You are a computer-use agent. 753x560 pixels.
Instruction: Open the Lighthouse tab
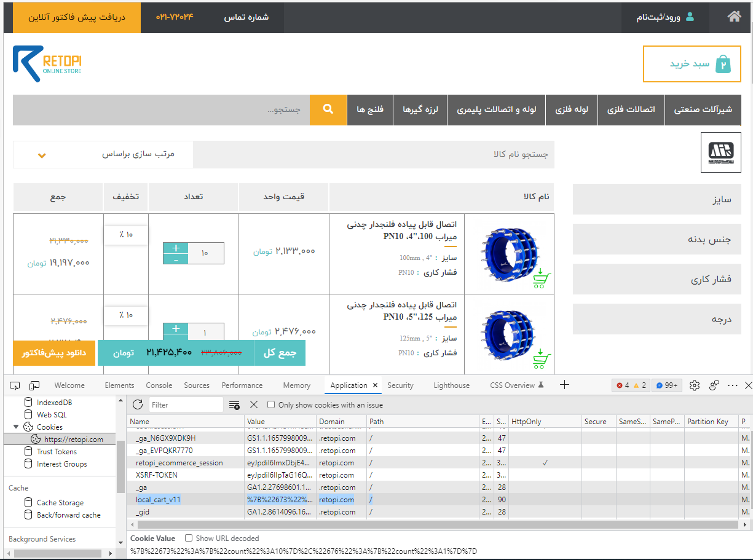click(x=451, y=385)
